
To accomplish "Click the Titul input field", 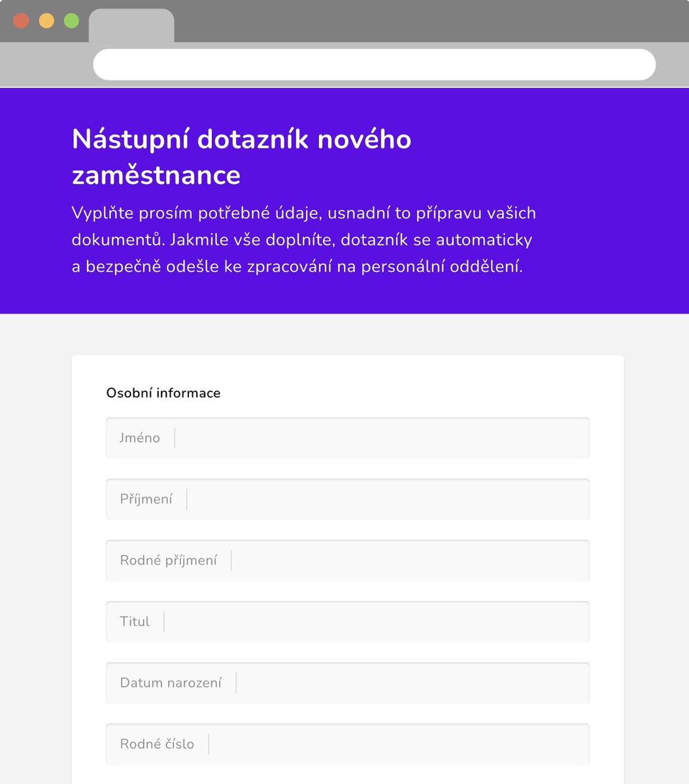I will 346,621.
